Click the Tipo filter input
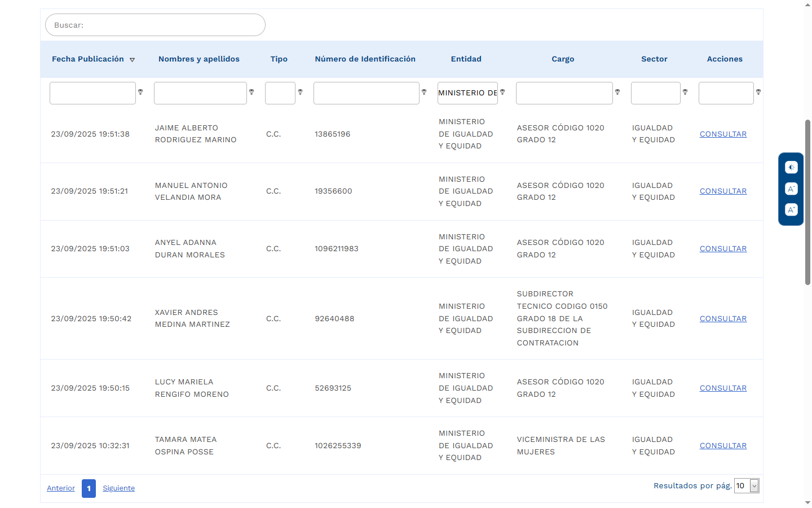Image resolution: width=812 pixels, height=508 pixels. coord(280,93)
